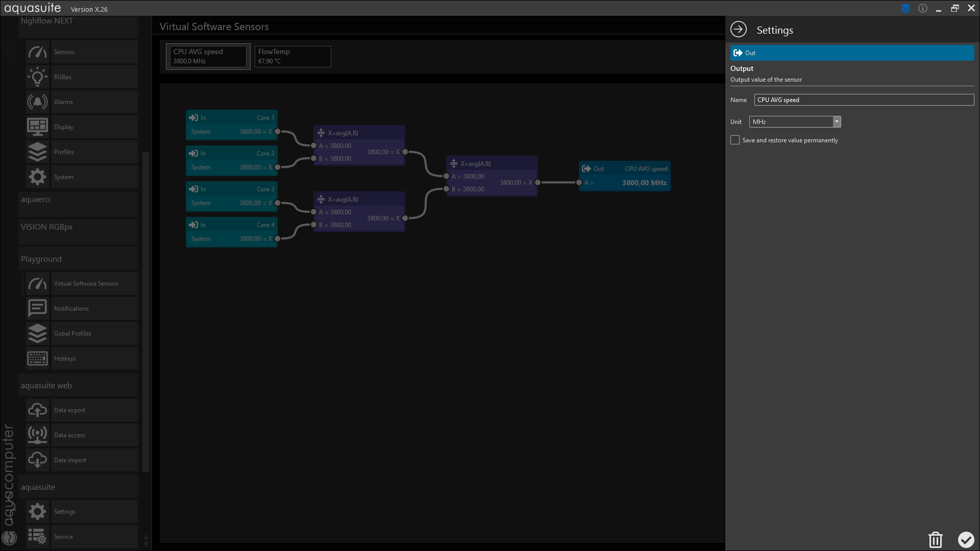The height and width of the screenshot is (551, 980).
Task: Click the Virtual Software Sensors gauge icon
Action: [x=37, y=284]
